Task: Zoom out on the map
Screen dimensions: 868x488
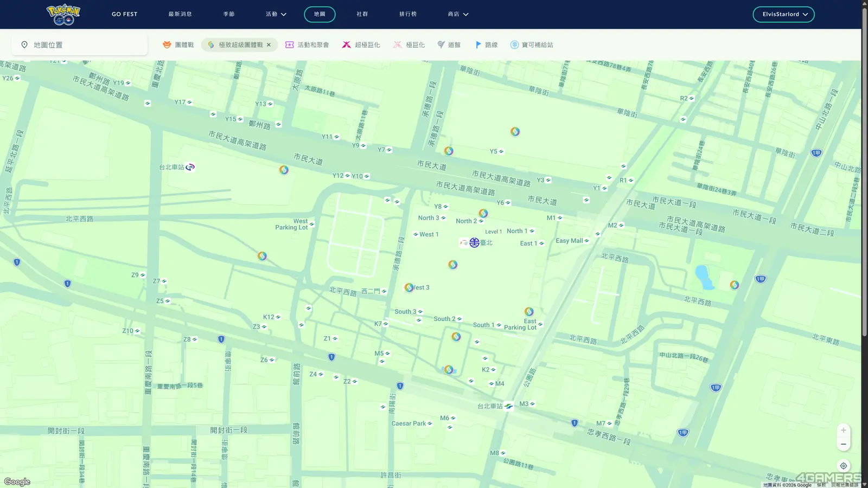Action: coord(843,444)
